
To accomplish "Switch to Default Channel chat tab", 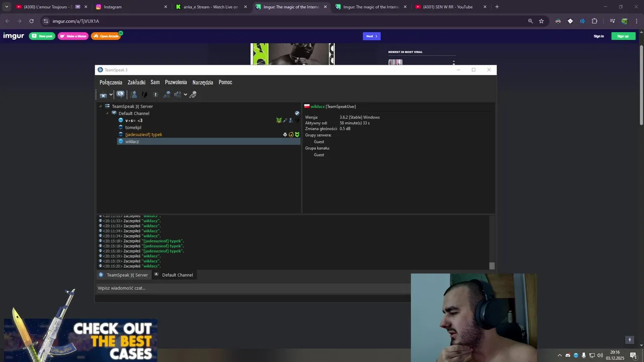I will tap(174, 275).
